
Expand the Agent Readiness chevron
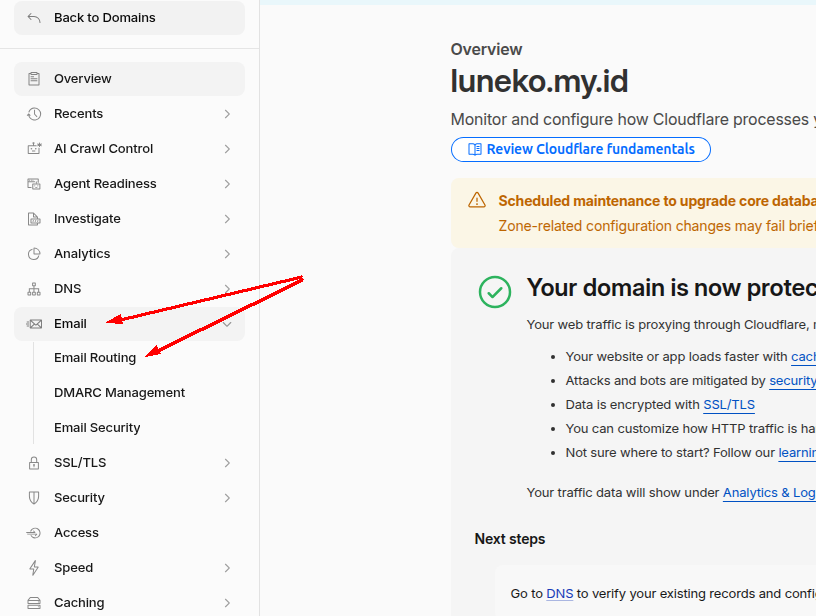coord(227,184)
